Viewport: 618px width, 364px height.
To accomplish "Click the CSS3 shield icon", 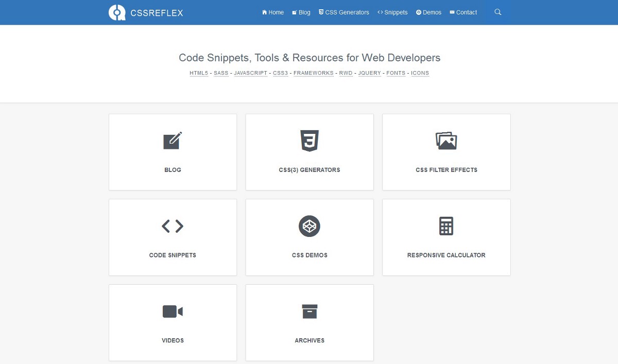I will [310, 141].
